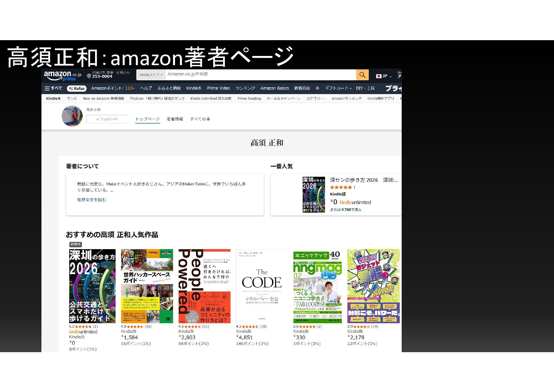Click the price ¥2,178
This screenshot has height=392, width=554.
coord(356,337)
